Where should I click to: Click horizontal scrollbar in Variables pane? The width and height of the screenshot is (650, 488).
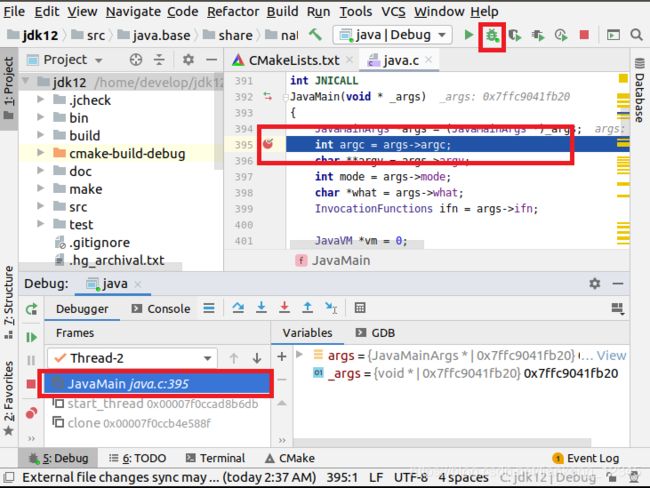(442, 442)
